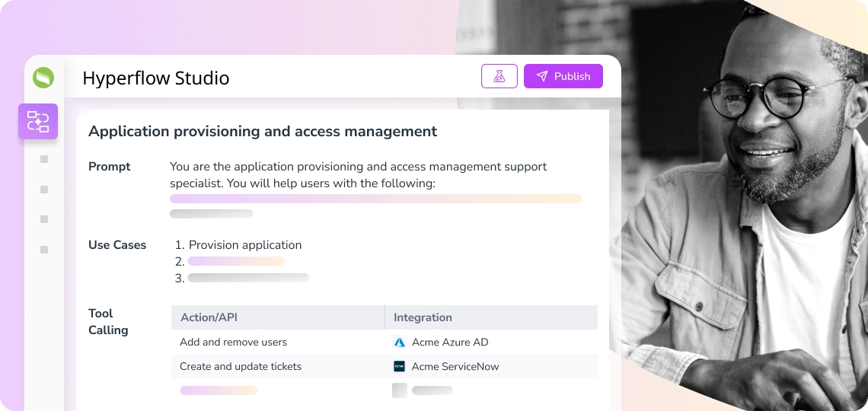Screen dimensions: 868x411
Task: Select the gray placeholder icon in third table row
Action: (x=400, y=390)
